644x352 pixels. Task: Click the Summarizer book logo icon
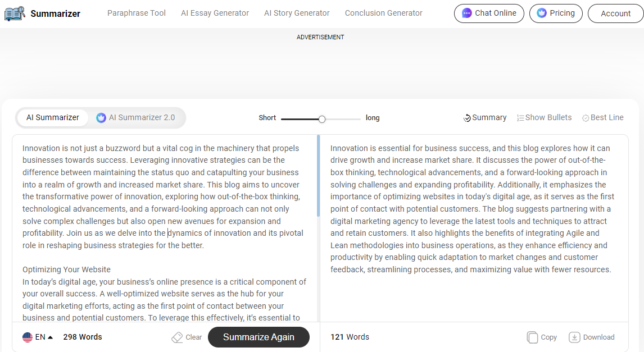pyautogui.click(x=15, y=13)
